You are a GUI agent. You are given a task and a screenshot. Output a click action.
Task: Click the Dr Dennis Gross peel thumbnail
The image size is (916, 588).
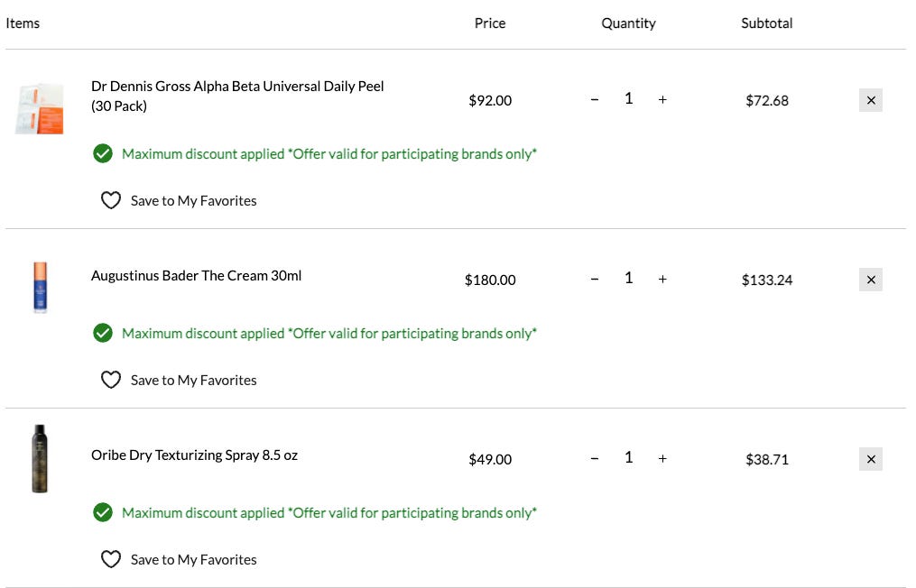pos(40,107)
